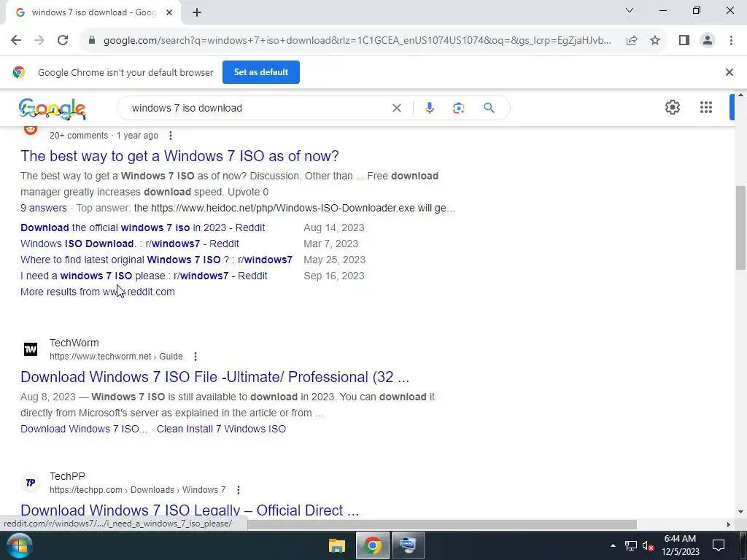The image size is (747, 560).
Task: Open 'Where to find latest original Windows 7 ISO' link
Action: pos(156,260)
